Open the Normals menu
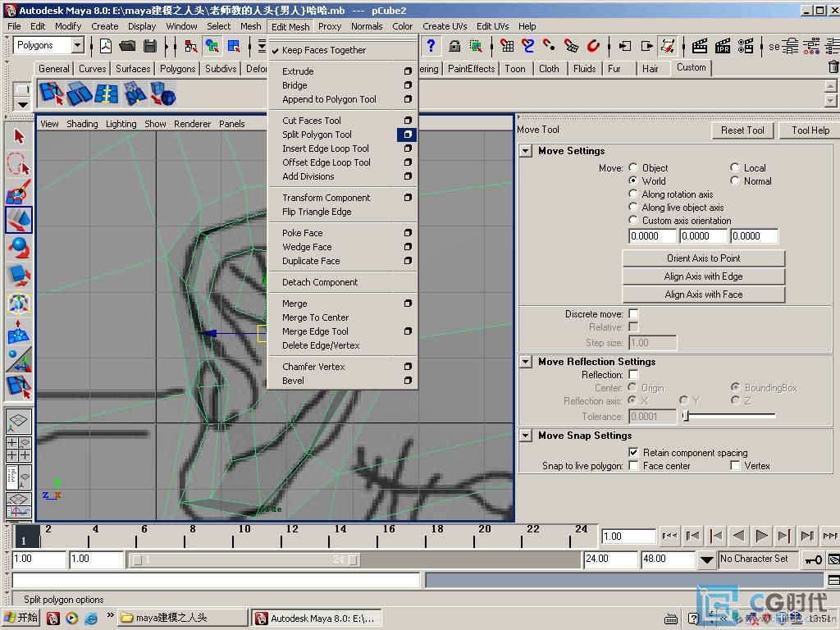Screen dimensions: 840x630 click(x=367, y=26)
